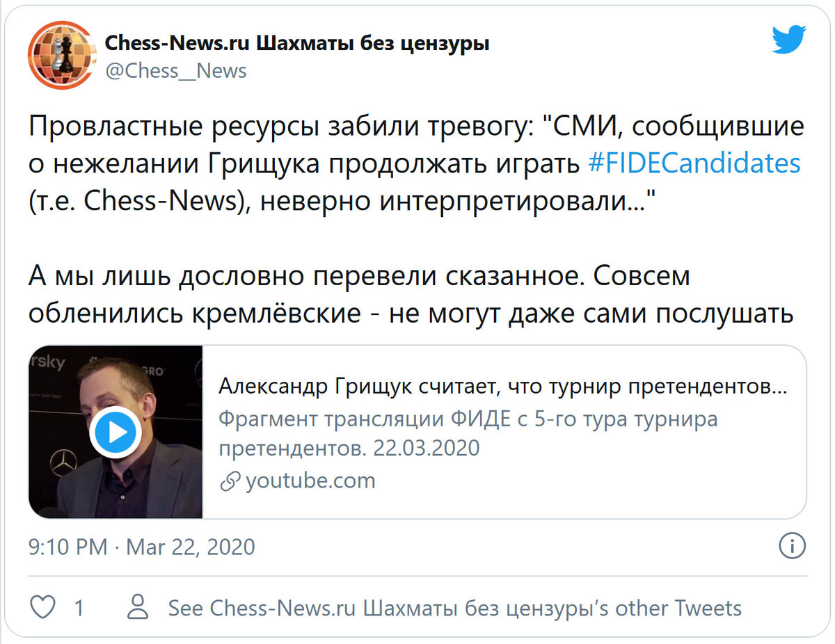The height and width of the screenshot is (644, 835).
Task: Click card description Фрагмент трансляции ФИДЕ
Action: 468,433
